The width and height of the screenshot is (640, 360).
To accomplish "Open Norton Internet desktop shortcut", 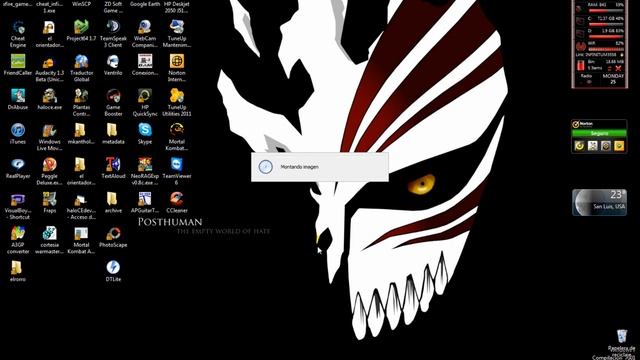I will click(x=177, y=68).
